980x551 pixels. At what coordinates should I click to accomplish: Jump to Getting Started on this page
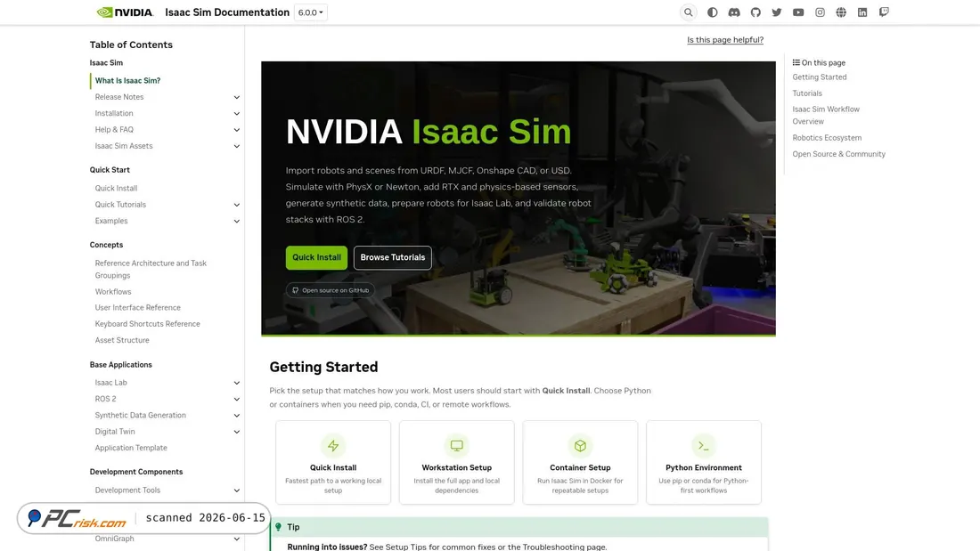(820, 77)
